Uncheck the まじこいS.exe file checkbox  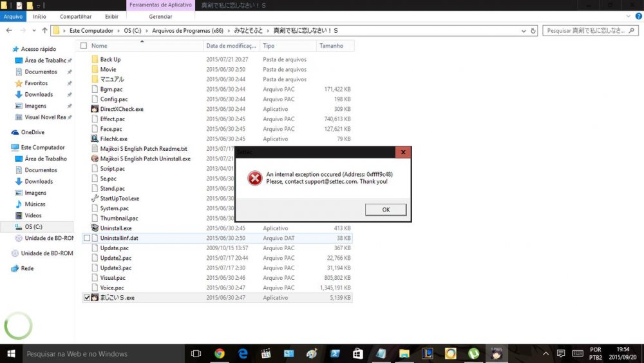coord(87,298)
